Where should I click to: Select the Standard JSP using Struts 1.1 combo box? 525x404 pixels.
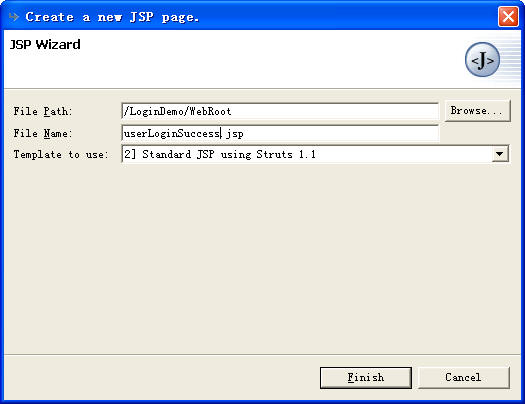[315, 154]
